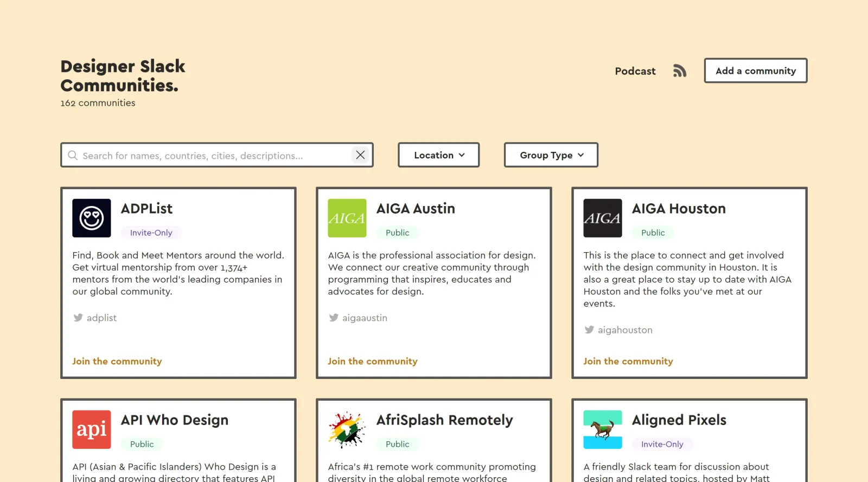Viewport: 868px width, 482px height.
Task: Focus the community search input field
Action: point(216,156)
